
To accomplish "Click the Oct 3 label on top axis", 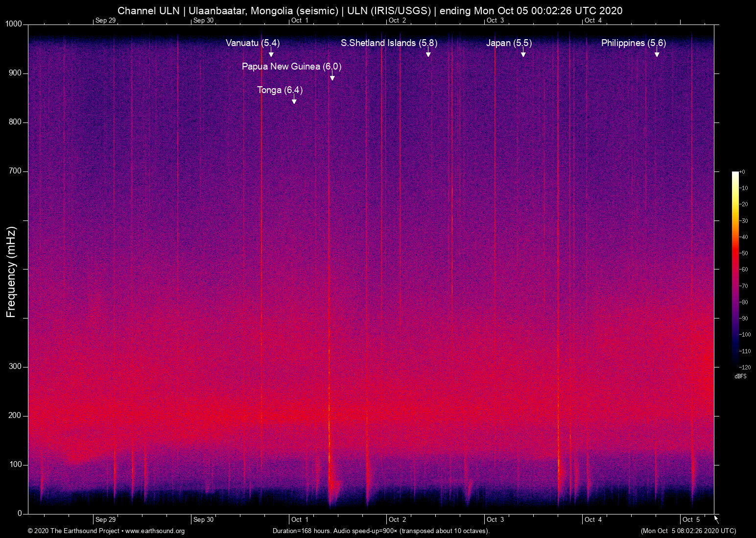I will (x=496, y=21).
